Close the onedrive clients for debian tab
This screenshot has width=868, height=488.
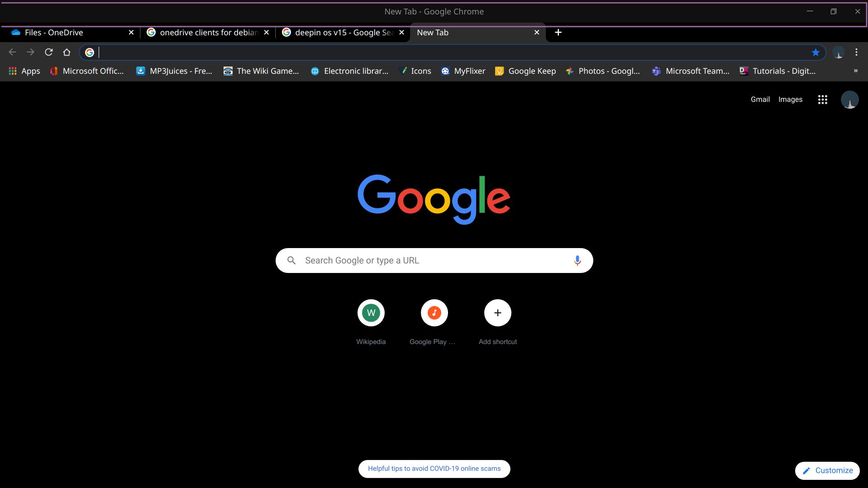tap(267, 33)
